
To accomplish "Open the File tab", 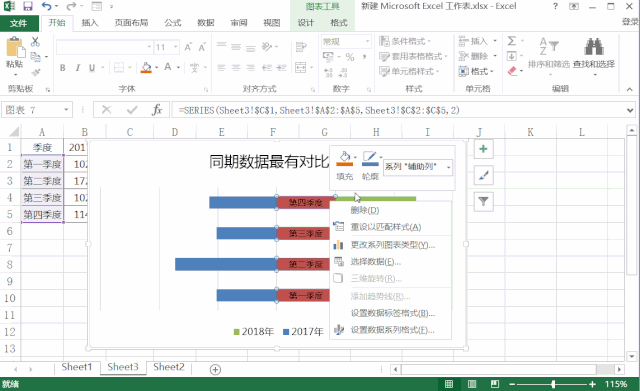I will coord(19,23).
